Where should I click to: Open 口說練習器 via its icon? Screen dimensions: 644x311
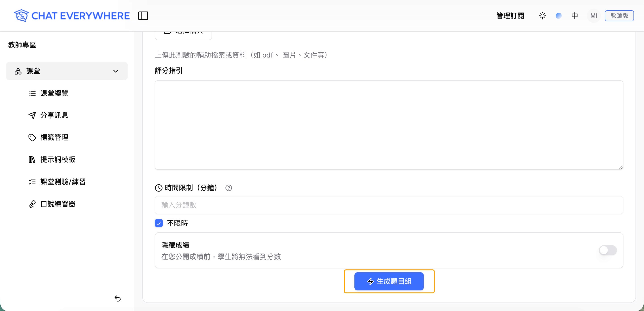pos(32,204)
